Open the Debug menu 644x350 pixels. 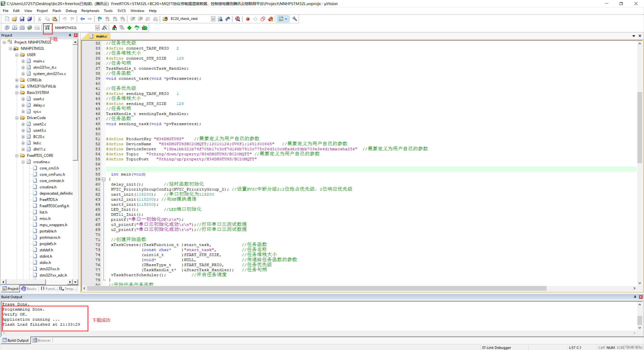point(71,11)
